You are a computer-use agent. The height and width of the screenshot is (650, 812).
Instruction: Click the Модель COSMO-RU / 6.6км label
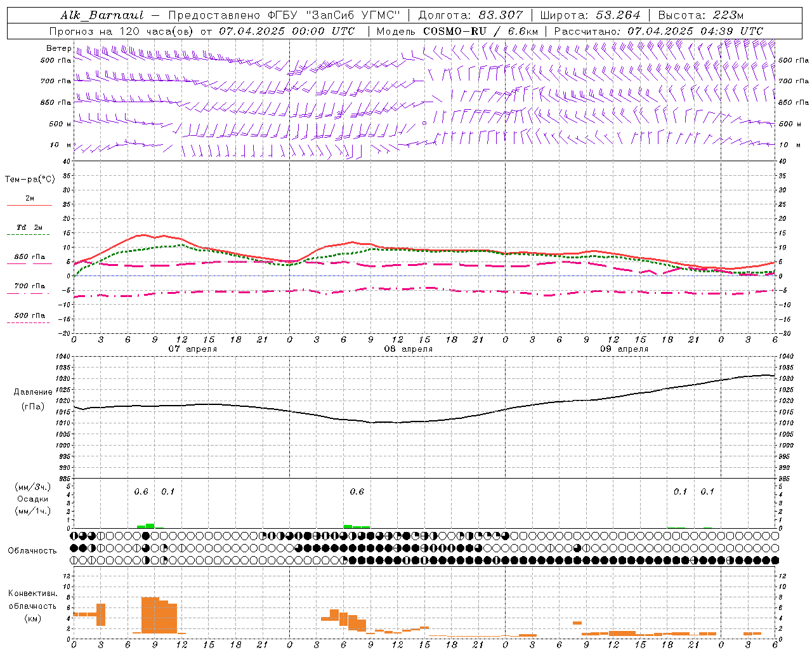click(457, 31)
